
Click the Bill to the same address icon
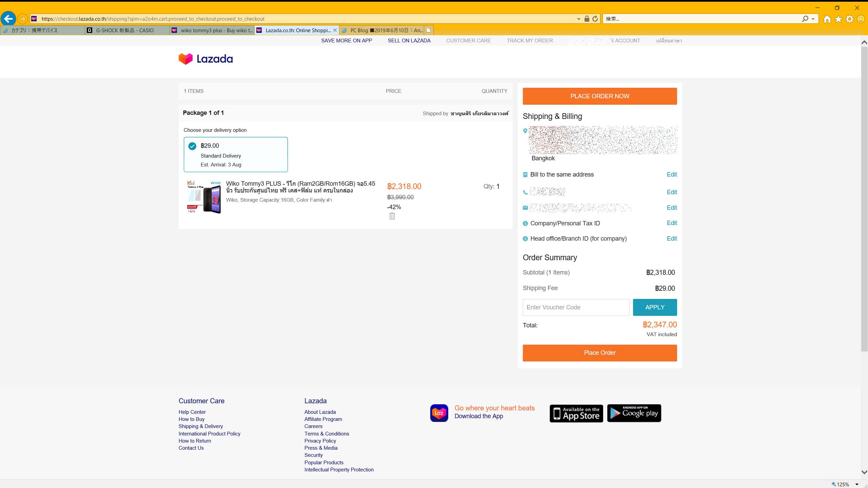point(525,175)
